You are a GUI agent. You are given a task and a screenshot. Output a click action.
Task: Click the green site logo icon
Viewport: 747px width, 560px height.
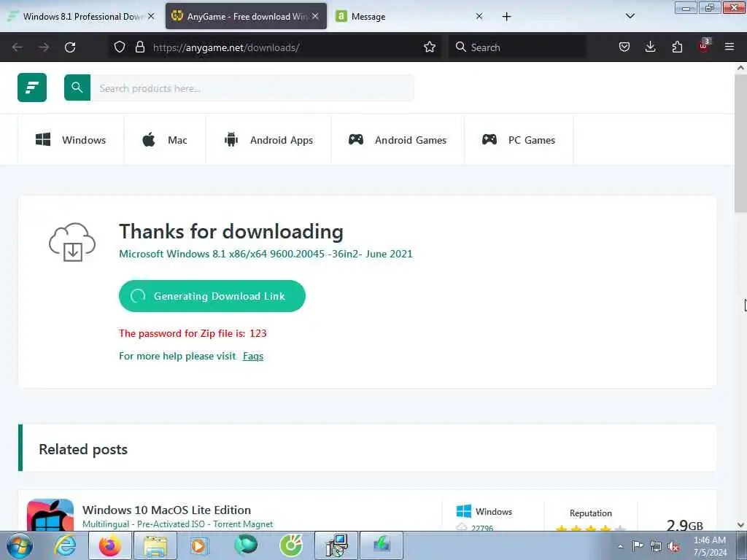[32, 87]
